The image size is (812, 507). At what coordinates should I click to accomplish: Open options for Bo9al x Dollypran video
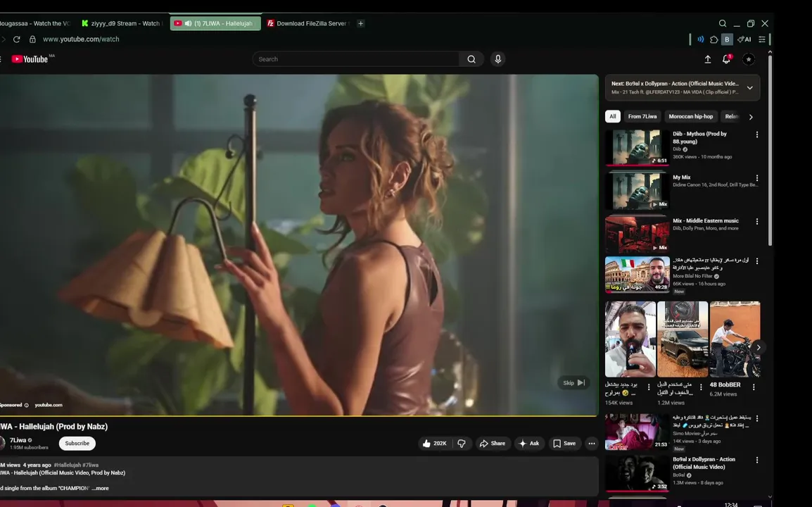point(756,461)
